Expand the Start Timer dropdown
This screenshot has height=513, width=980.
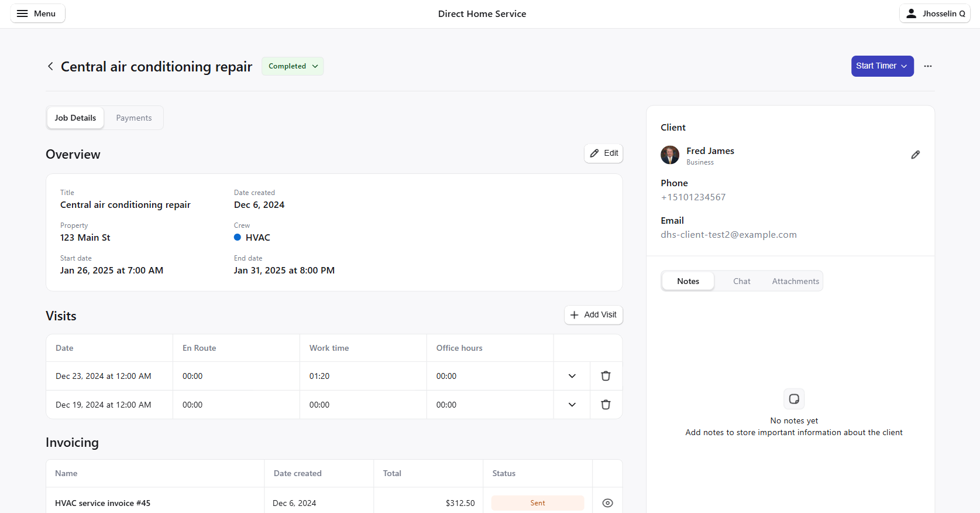click(882, 66)
